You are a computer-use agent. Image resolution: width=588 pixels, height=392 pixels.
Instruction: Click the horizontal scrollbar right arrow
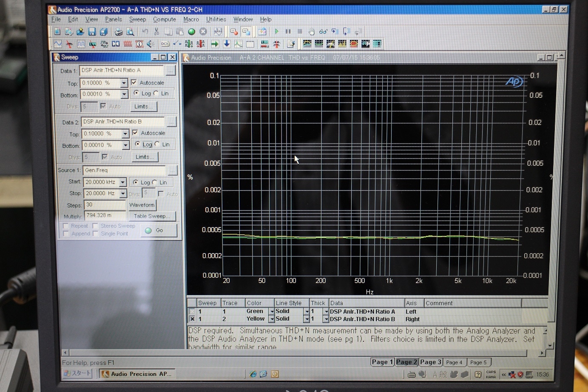point(542,353)
